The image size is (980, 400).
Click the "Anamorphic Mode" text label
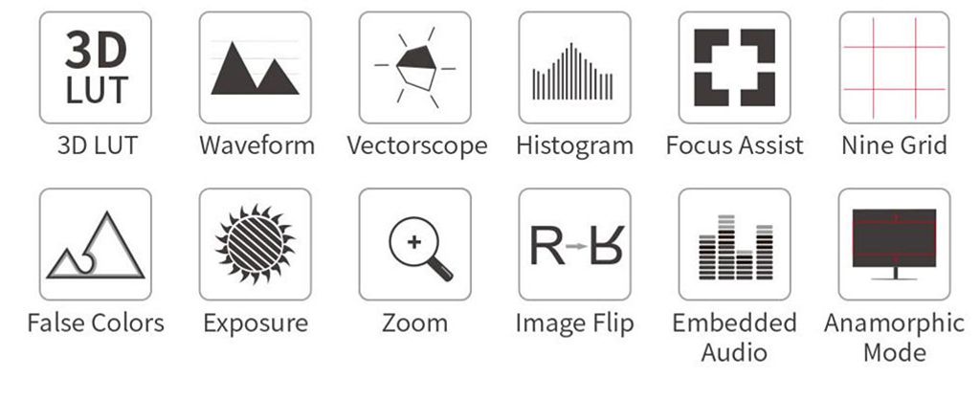894,337
